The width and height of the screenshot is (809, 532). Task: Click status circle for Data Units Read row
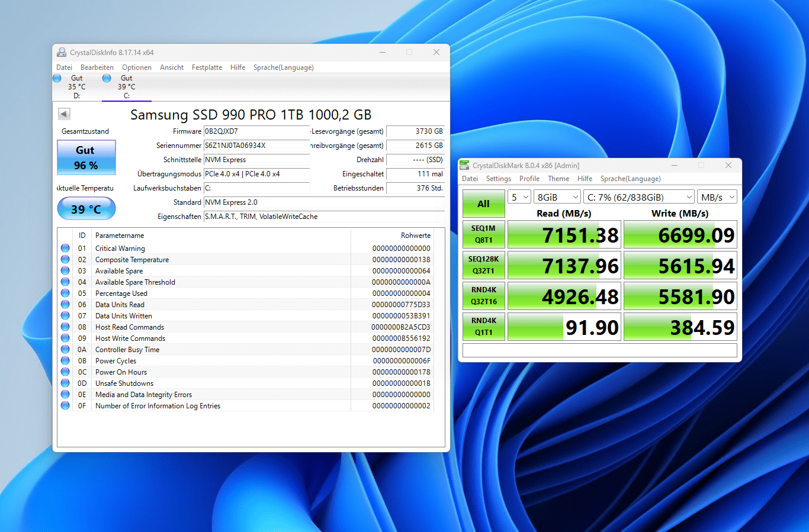tap(65, 304)
